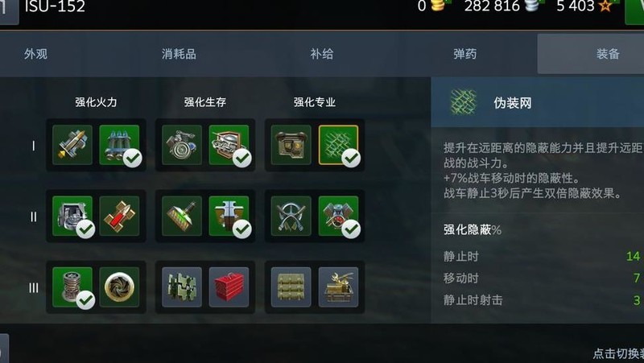Select the gear mechanism survival equipment icon

[x=182, y=145]
